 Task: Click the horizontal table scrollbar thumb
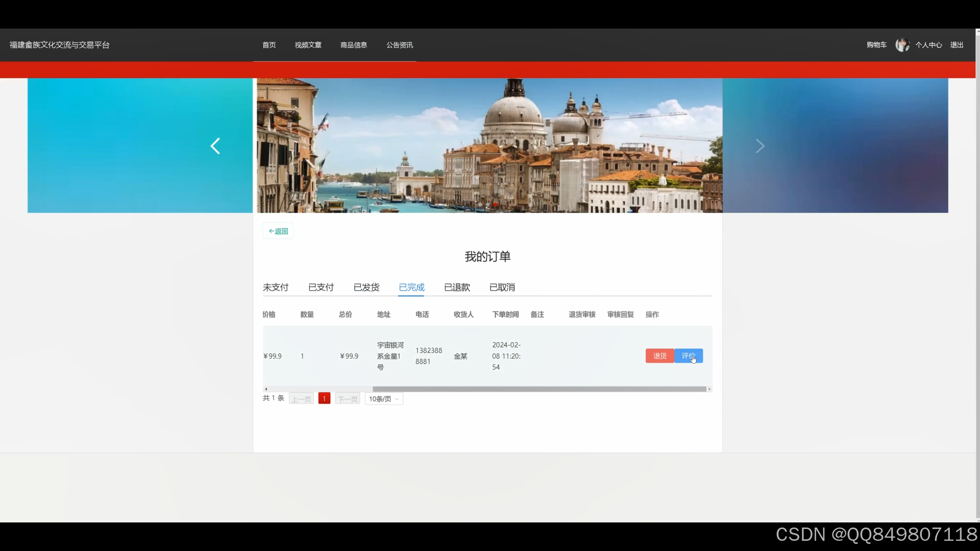click(539, 389)
